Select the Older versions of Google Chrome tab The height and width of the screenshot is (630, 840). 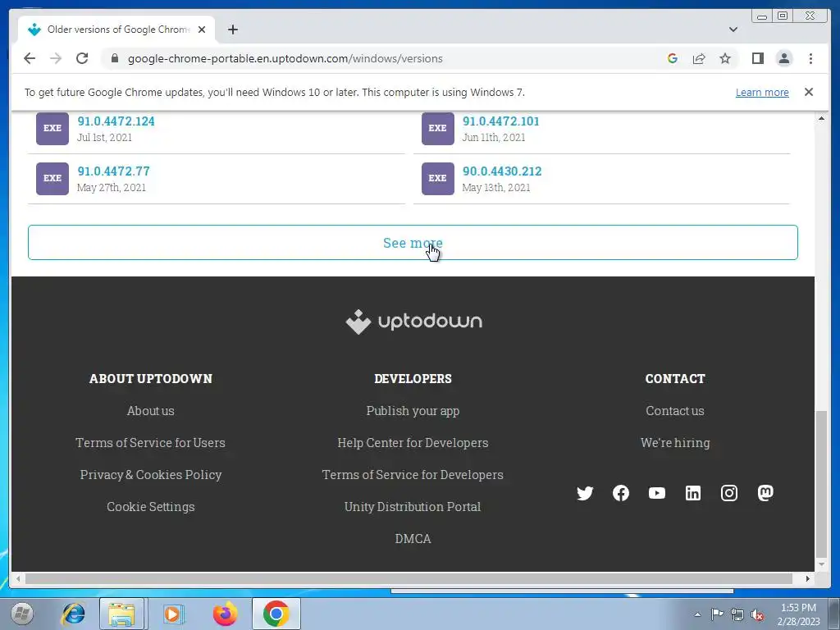(x=116, y=30)
